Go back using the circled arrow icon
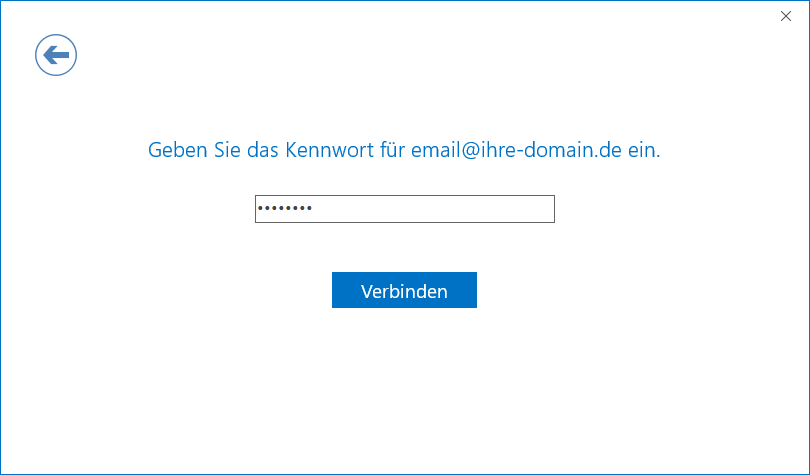810x475 pixels. (x=56, y=55)
